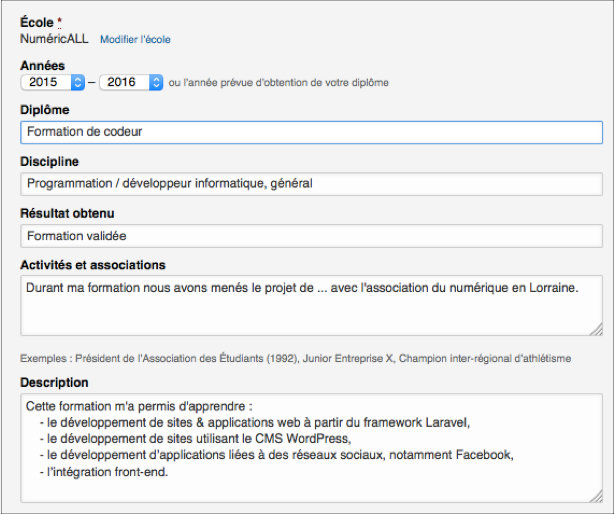Click the 'Activités et associations' label
Viewport: 614px width, 514px height.
[93, 265]
